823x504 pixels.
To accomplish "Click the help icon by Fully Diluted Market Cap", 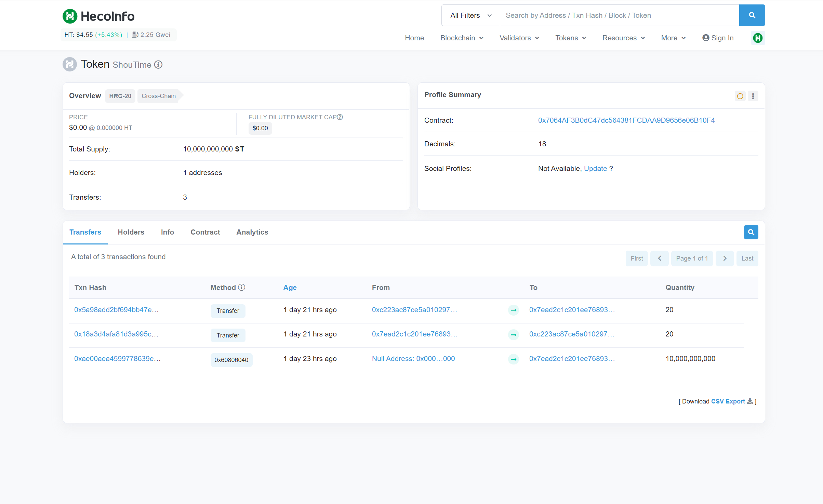I will [340, 117].
